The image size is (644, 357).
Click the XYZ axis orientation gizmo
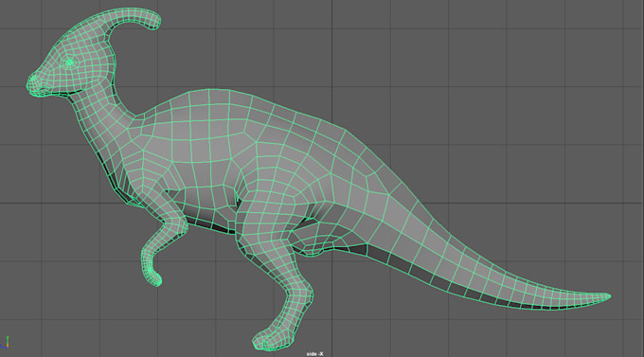pyautogui.click(x=5, y=343)
